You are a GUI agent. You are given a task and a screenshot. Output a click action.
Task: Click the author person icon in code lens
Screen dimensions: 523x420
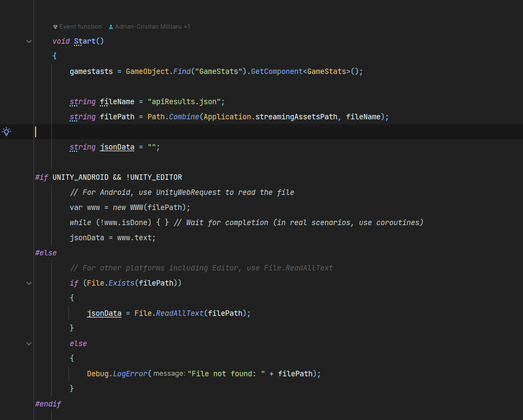pos(111,26)
